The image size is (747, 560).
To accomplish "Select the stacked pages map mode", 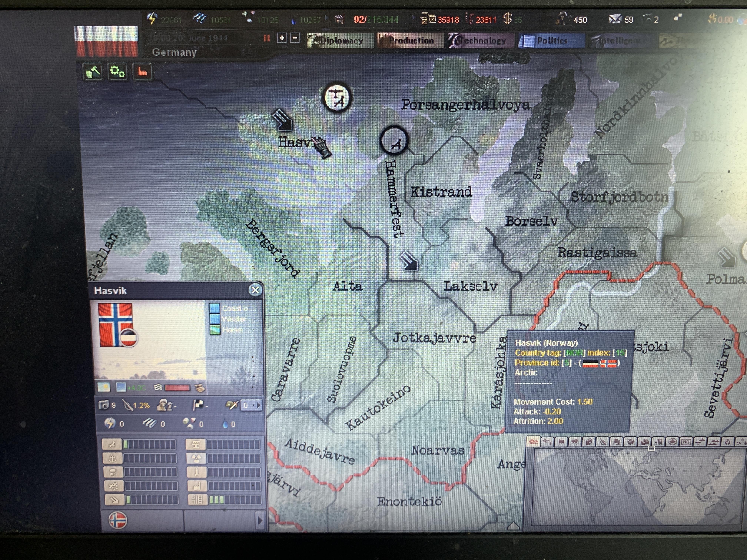I will coord(617,441).
